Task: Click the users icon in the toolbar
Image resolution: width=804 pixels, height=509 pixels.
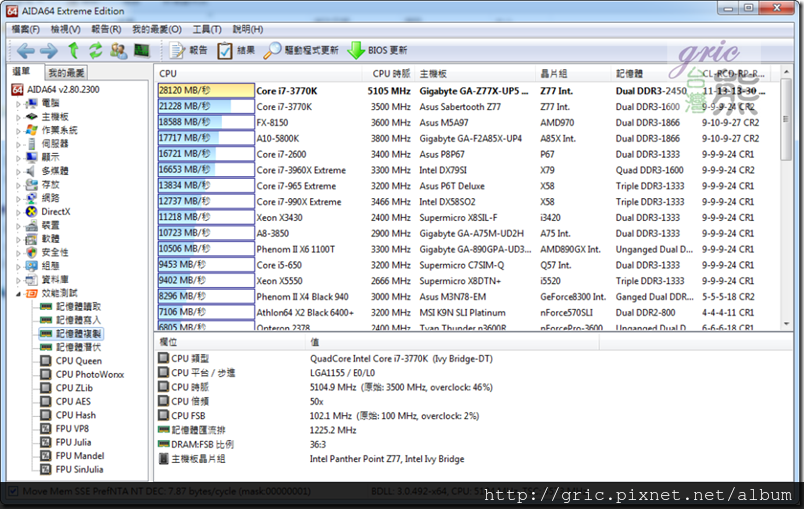Action: coord(118,50)
